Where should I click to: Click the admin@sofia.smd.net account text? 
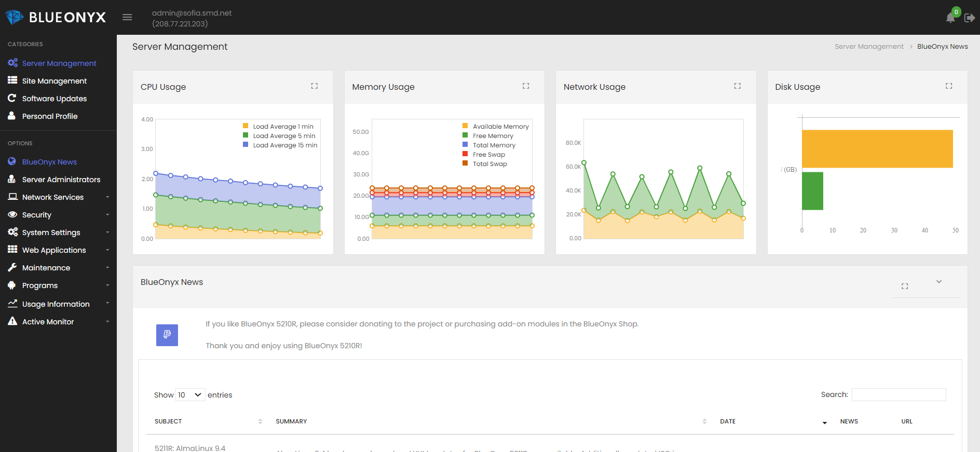click(x=192, y=13)
